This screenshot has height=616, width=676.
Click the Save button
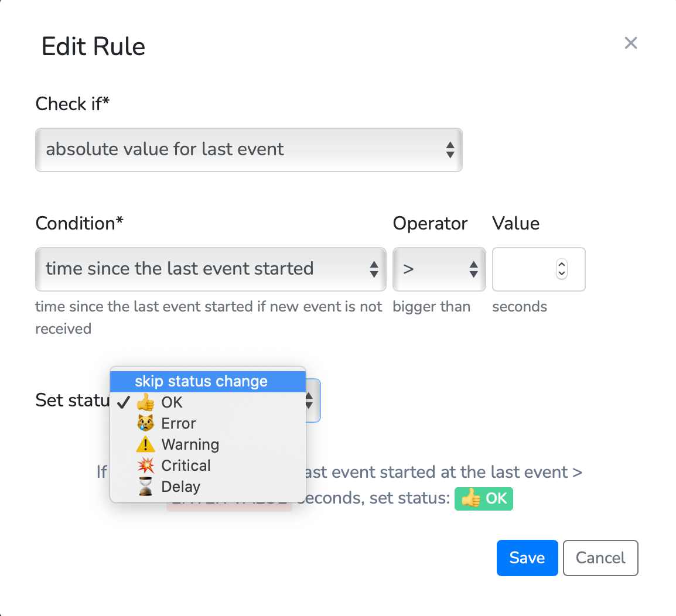click(527, 558)
